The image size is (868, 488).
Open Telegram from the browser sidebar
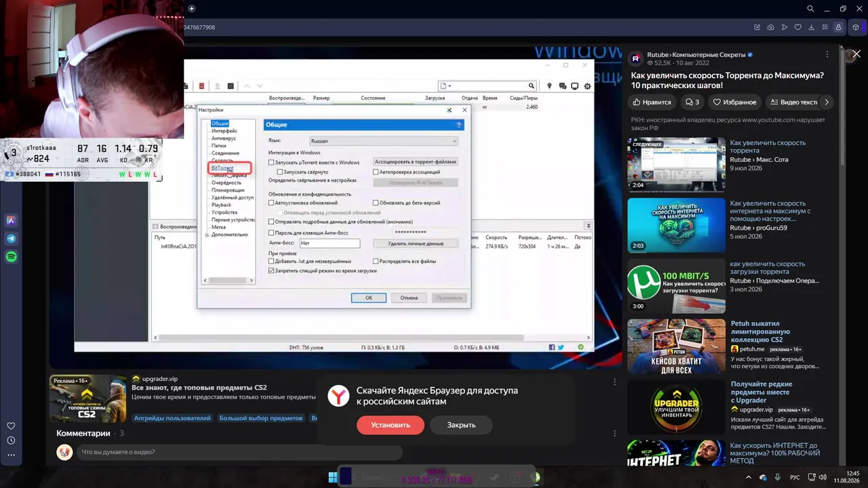pos(11,239)
